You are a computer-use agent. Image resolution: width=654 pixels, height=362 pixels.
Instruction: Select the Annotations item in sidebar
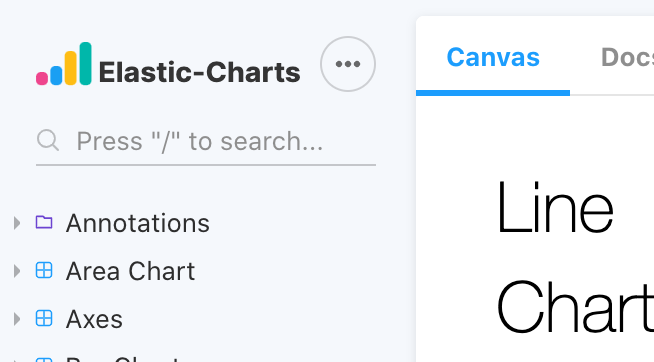[x=138, y=223]
